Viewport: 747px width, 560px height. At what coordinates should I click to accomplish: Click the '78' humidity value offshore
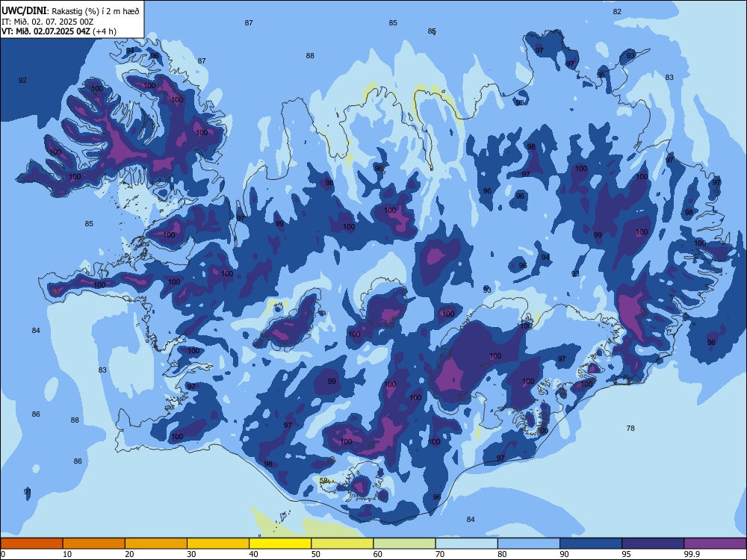point(630,428)
